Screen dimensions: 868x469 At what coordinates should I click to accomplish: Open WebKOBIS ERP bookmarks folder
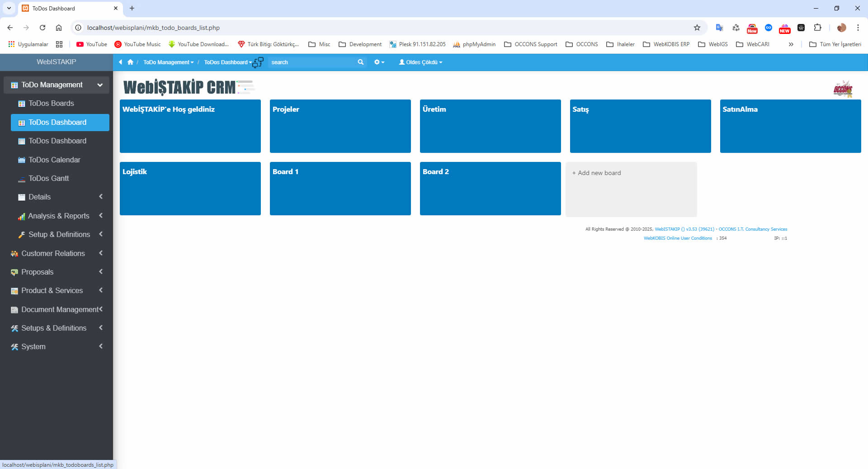[x=666, y=44]
